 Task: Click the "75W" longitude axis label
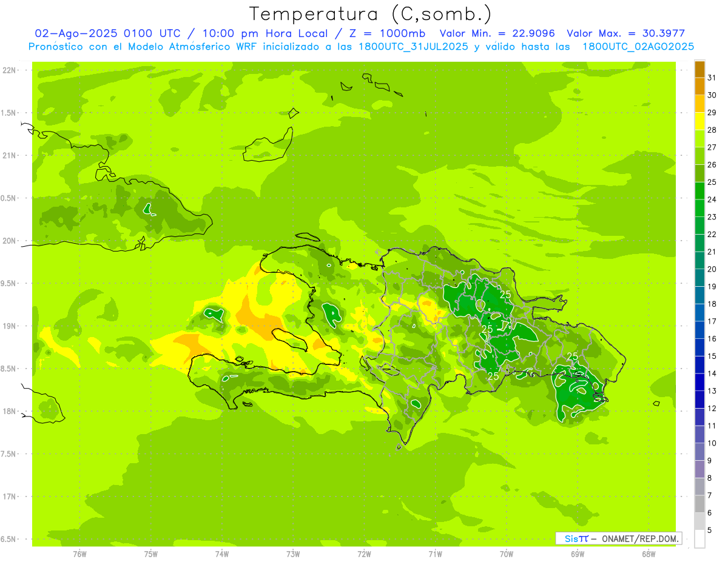(x=151, y=554)
